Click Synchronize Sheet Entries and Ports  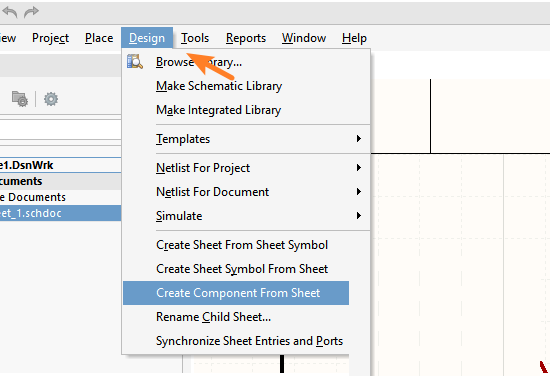pos(249,341)
